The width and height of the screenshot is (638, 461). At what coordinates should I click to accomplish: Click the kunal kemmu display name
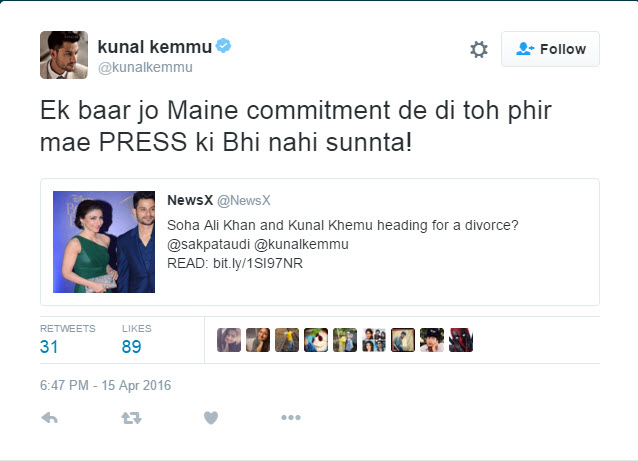(x=154, y=46)
